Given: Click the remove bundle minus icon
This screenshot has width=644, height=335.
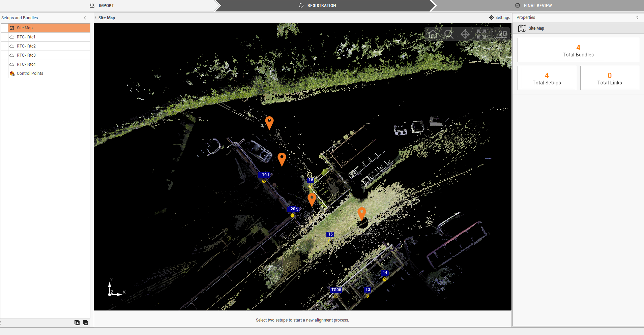Looking at the screenshot, I should pos(86,323).
